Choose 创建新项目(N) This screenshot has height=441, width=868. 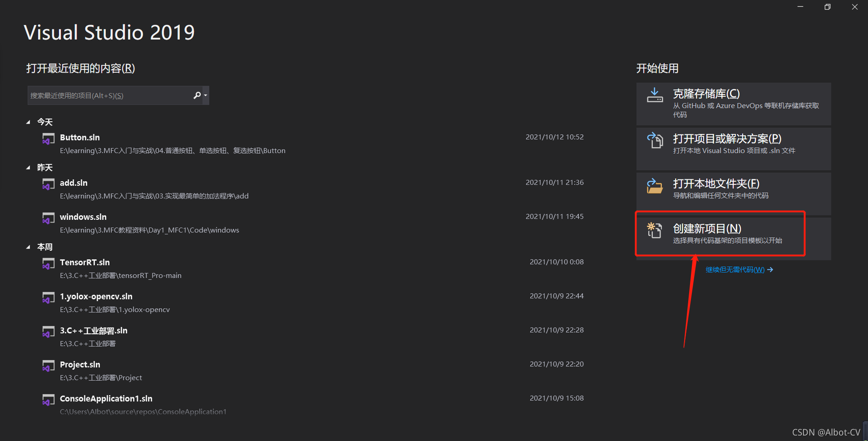[x=734, y=239]
